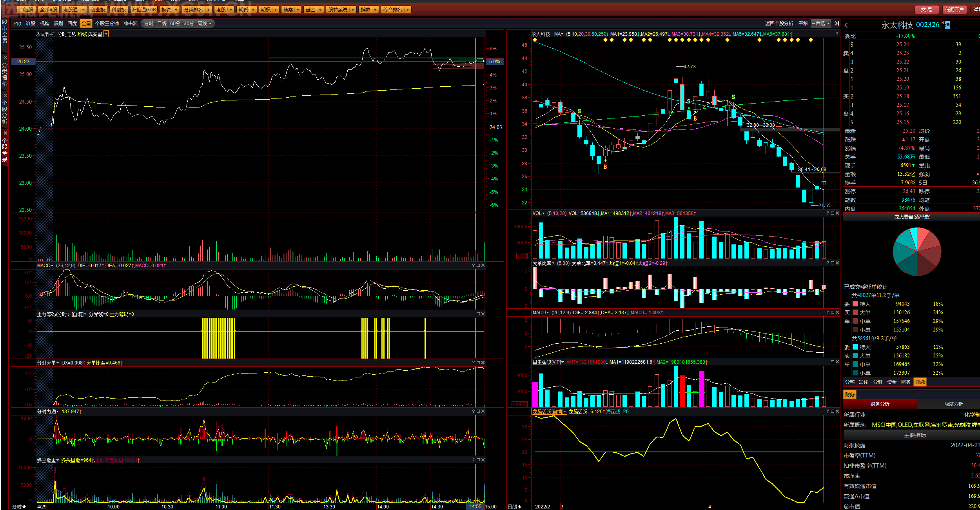Maximize the intraday MACD panel
The width and height of the screenshot is (980, 510).
point(478,266)
